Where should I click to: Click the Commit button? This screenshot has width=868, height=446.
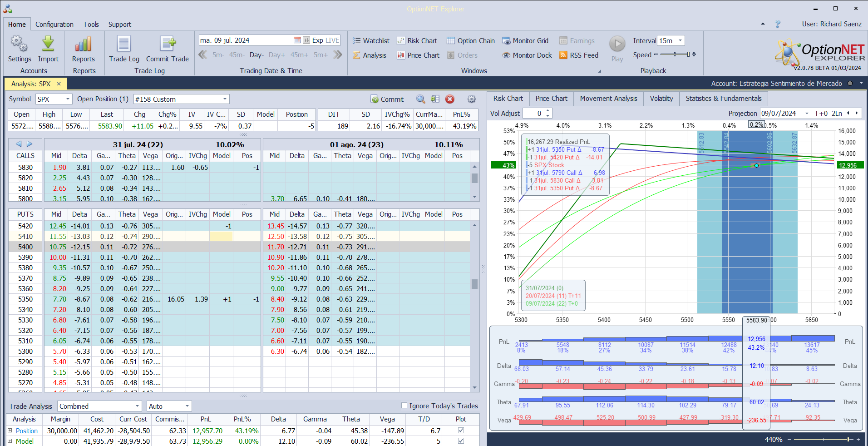click(387, 99)
